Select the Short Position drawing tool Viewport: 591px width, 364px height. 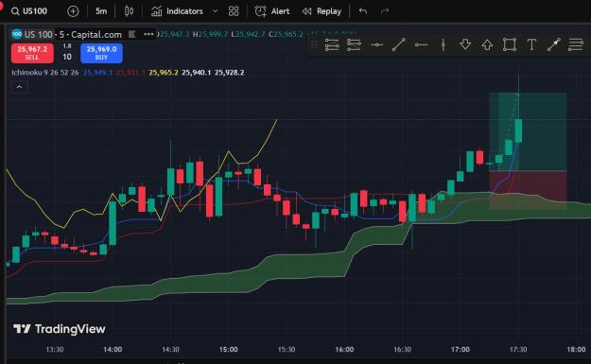point(354,44)
